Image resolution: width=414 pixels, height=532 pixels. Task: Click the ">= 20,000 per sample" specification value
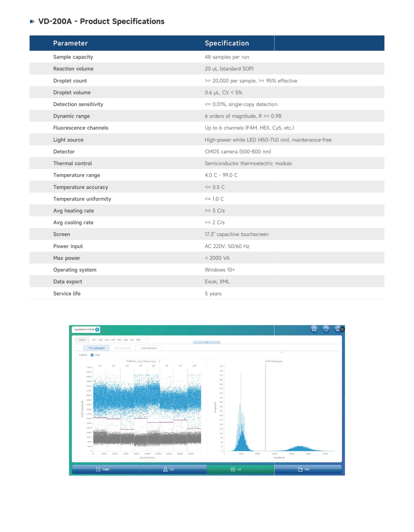(231, 81)
